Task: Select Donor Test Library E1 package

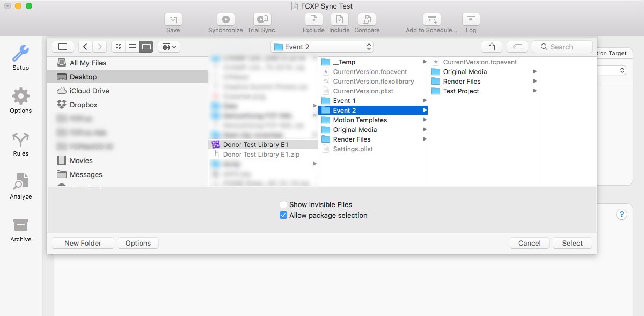Action: pyautogui.click(x=263, y=144)
